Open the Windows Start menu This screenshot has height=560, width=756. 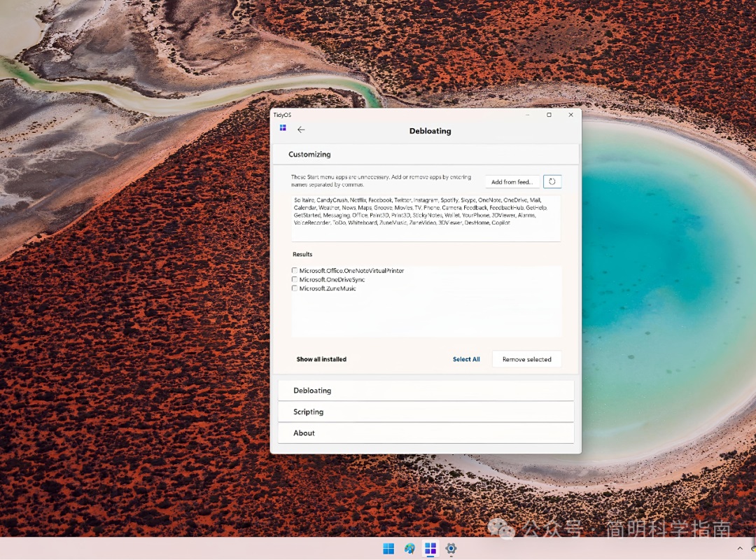coord(388,549)
